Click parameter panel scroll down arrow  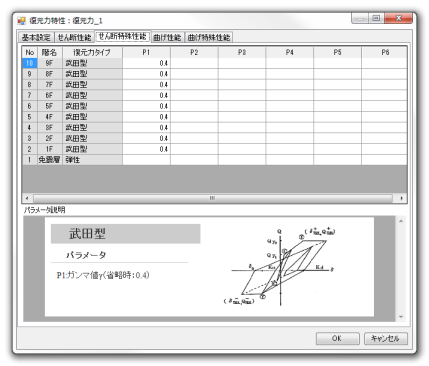point(401,317)
